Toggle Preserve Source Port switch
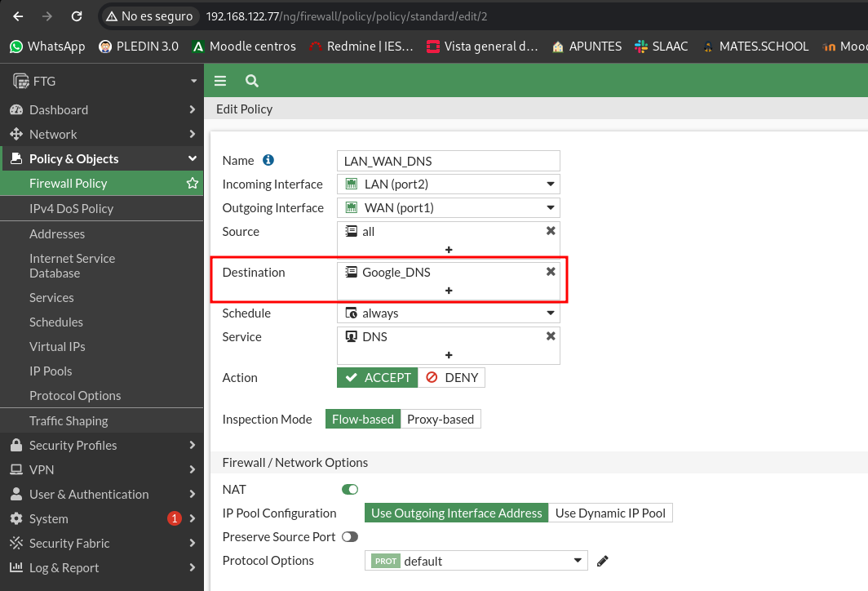 coord(350,537)
